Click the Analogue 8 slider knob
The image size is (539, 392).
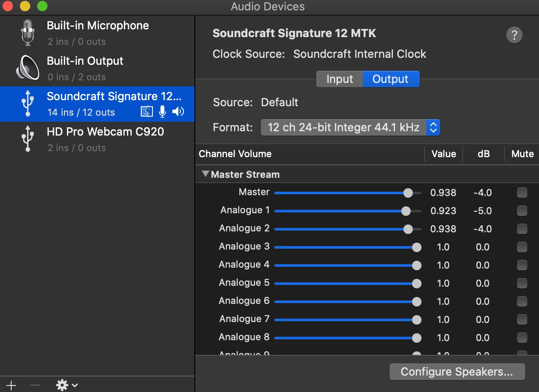[416, 338]
